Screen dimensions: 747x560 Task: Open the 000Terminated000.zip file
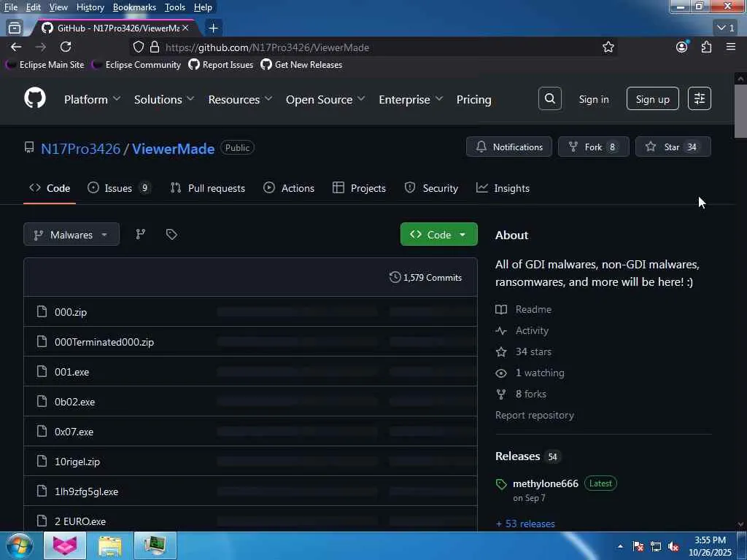tap(104, 342)
